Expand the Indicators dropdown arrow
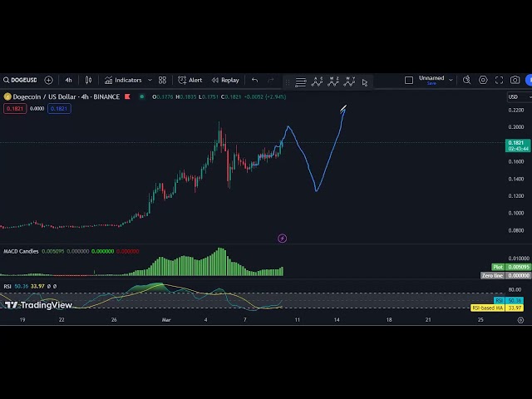This screenshot has height=399, width=532. tap(150, 80)
